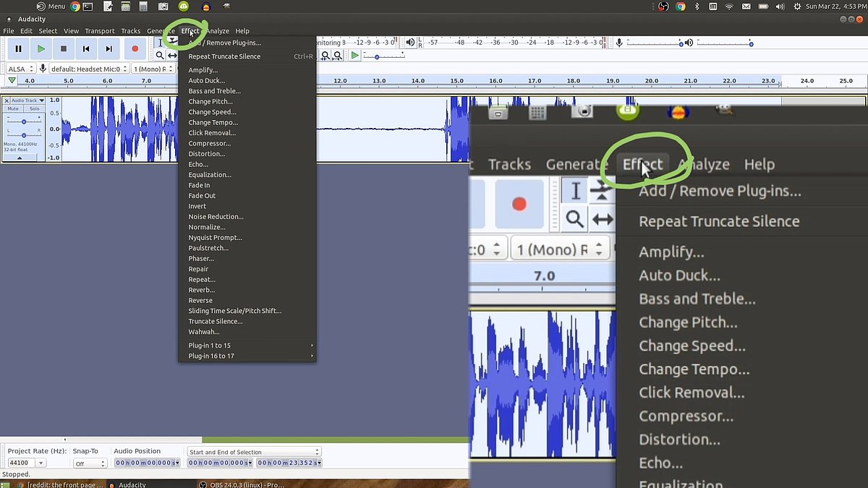Screen dimensions: 868x488
Task: Click the Pause button in the transport toolbar
Action: click(x=18, y=48)
